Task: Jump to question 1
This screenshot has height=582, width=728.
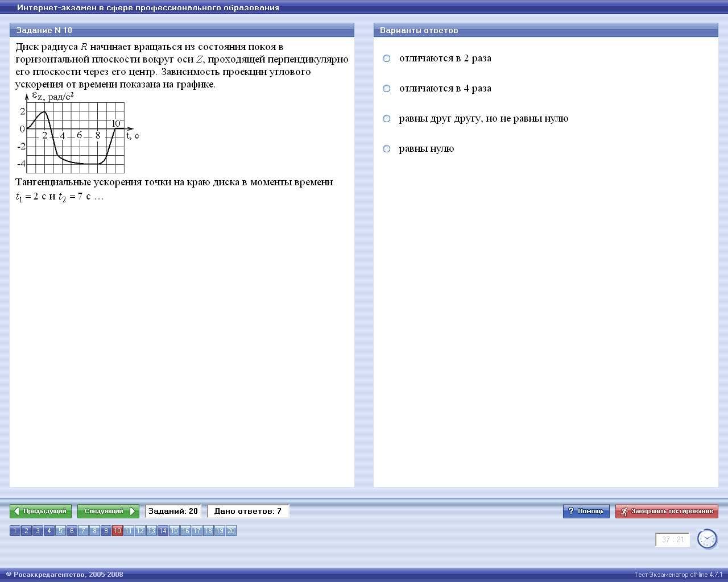Action: pos(15,531)
